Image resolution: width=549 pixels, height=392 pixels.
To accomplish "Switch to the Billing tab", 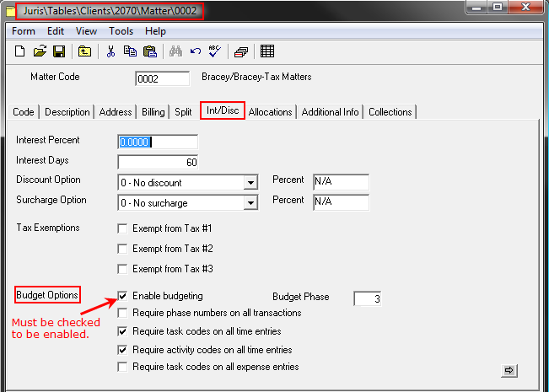I will click(x=153, y=112).
